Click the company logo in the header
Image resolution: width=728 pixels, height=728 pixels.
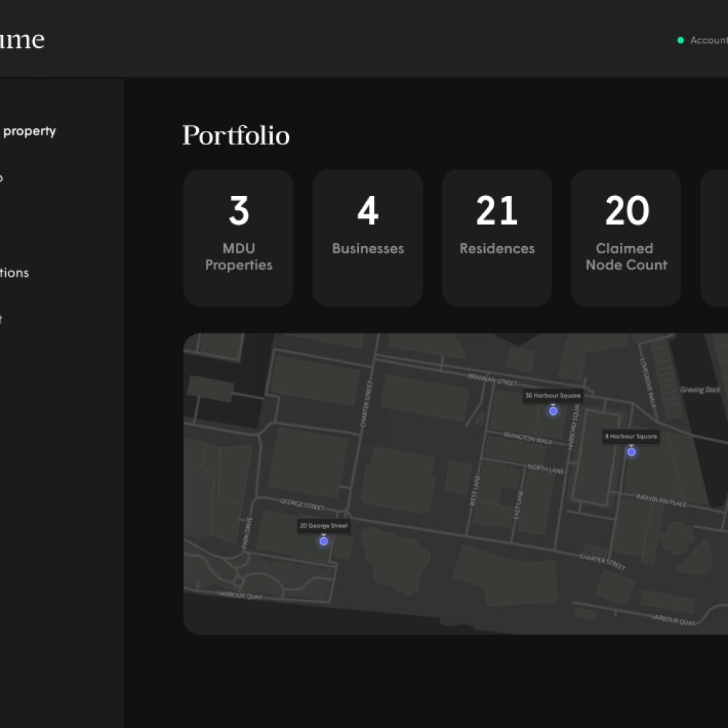(22, 39)
